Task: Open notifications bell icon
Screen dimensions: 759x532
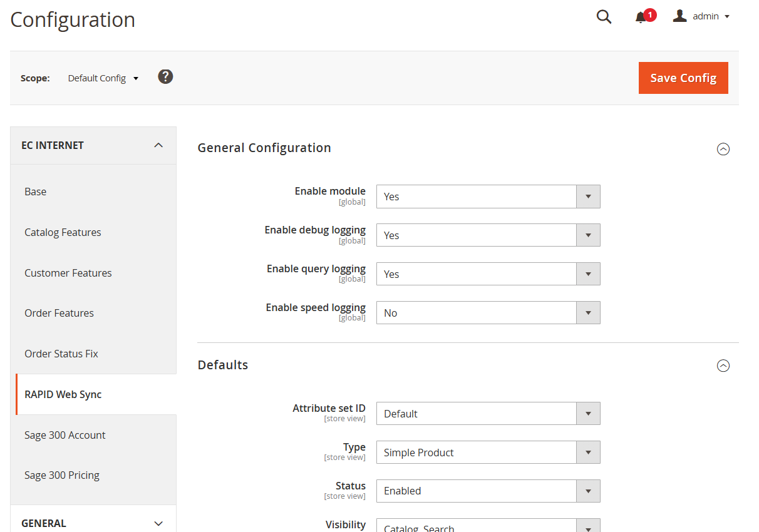Action: click(x=641, y=18)
